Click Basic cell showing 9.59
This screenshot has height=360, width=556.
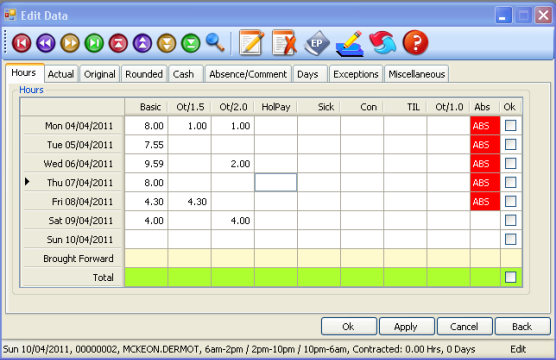(x=146, y=164)
